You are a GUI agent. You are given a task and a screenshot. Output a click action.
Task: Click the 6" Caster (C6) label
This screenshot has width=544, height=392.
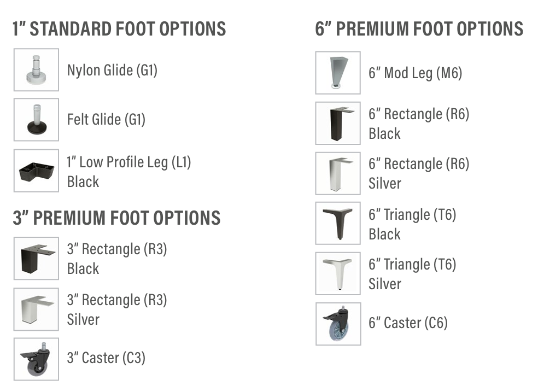408,323
